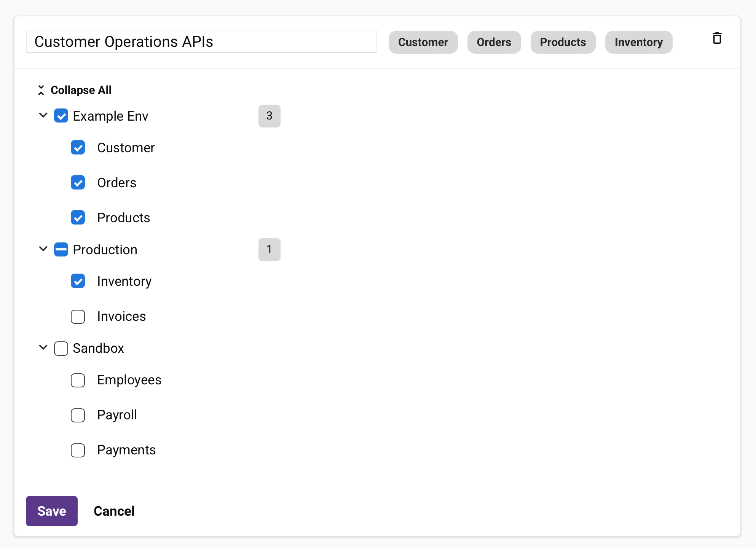
Task: Enable the Invoices checkbox
Action: click(78, 317)
